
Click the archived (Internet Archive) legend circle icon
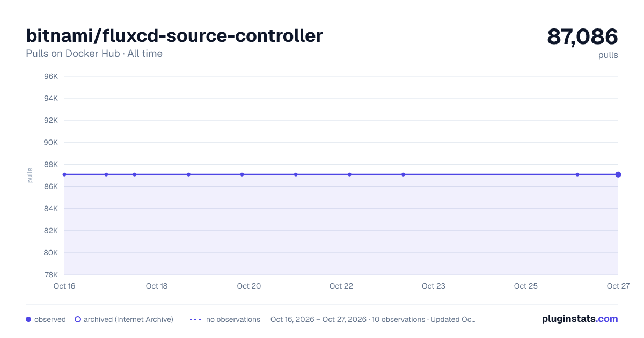coord(78,319)
